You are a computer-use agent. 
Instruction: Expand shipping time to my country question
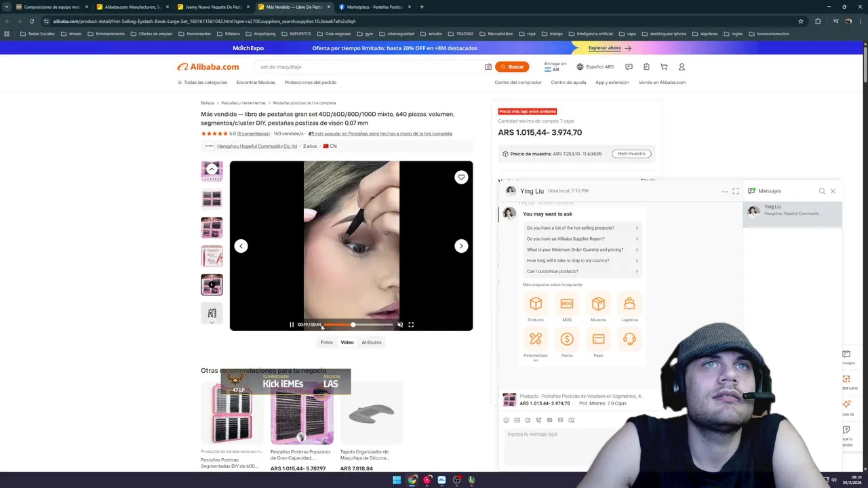(583, 260)
